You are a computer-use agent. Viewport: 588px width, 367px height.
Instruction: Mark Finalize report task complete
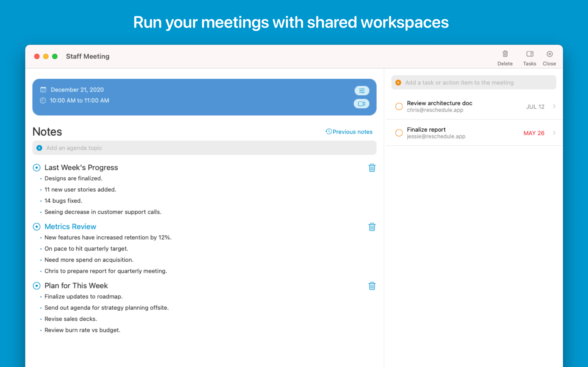[399, 133]
